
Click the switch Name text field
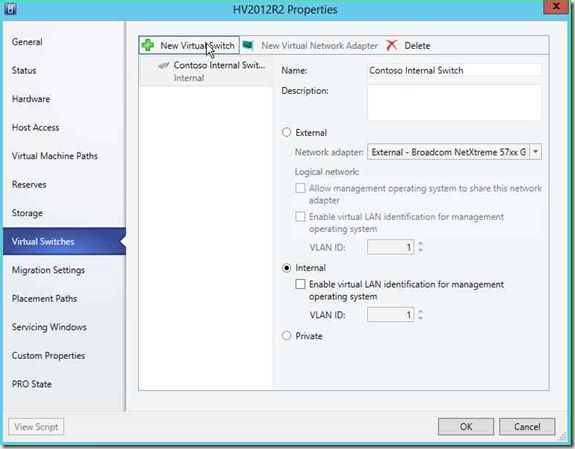pyautogui.click(x=454, y=70)
